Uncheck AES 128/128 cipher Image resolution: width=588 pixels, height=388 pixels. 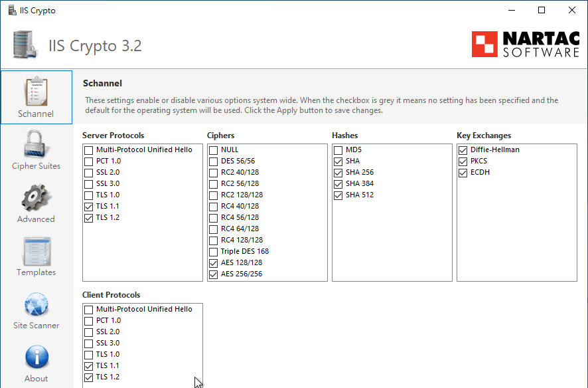coord(214,263)
